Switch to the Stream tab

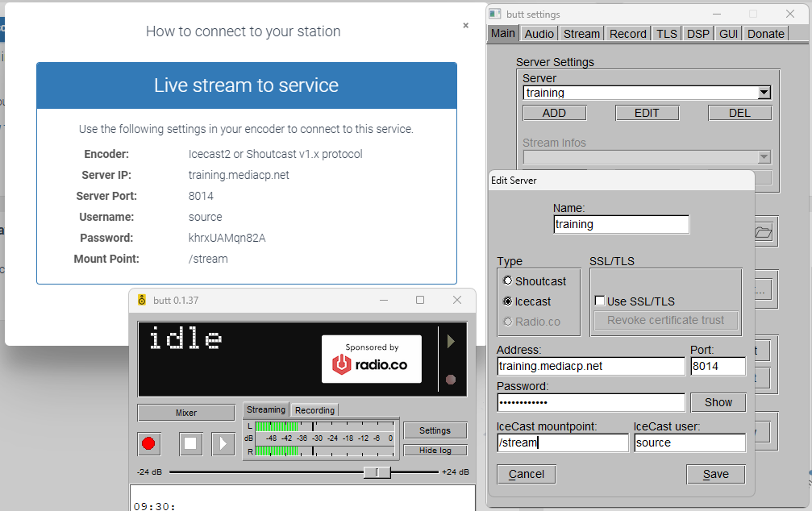(x=581, y=34)
